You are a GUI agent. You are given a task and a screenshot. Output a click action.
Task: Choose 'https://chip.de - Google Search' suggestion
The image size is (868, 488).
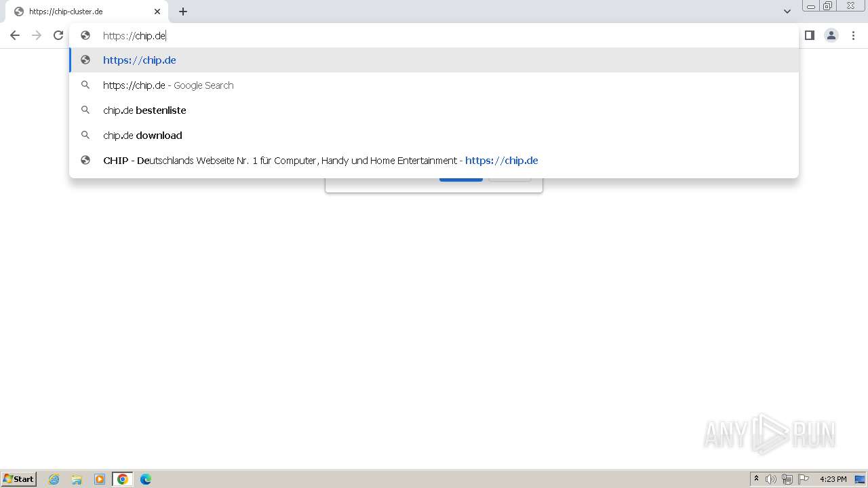[434, 85]
